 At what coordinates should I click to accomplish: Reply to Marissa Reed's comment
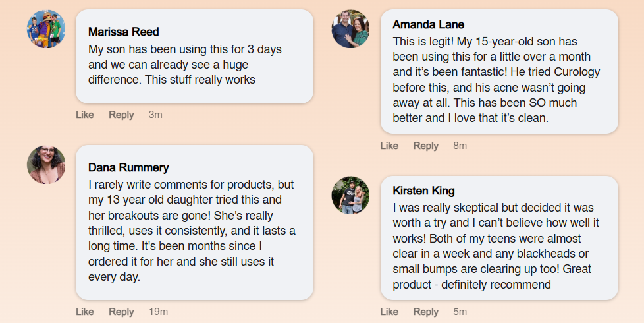pyautogui.click(x=121, y=115)
